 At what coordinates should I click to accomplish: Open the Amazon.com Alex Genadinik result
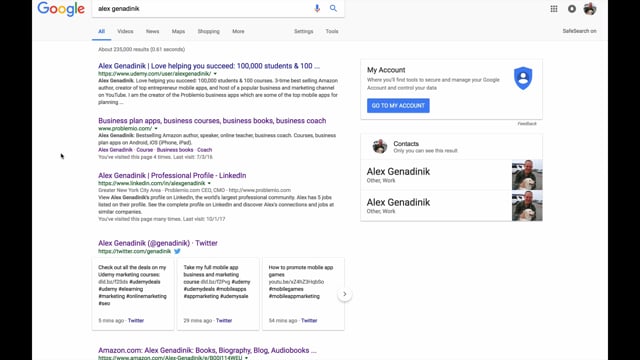(207, 350)
